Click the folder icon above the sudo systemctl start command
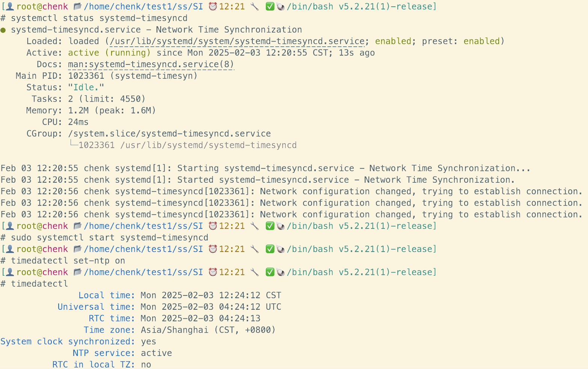 coord(78,226)
